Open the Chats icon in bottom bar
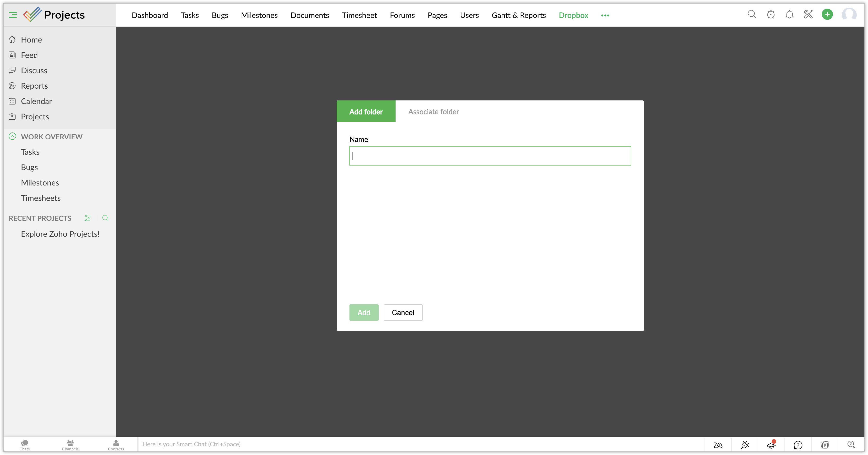The width and height of the screenshot is (868, 455). 25,444
